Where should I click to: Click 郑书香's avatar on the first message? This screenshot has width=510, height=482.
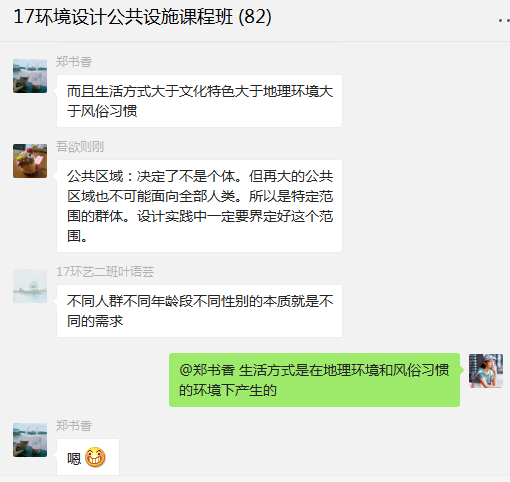coord(30,76)
